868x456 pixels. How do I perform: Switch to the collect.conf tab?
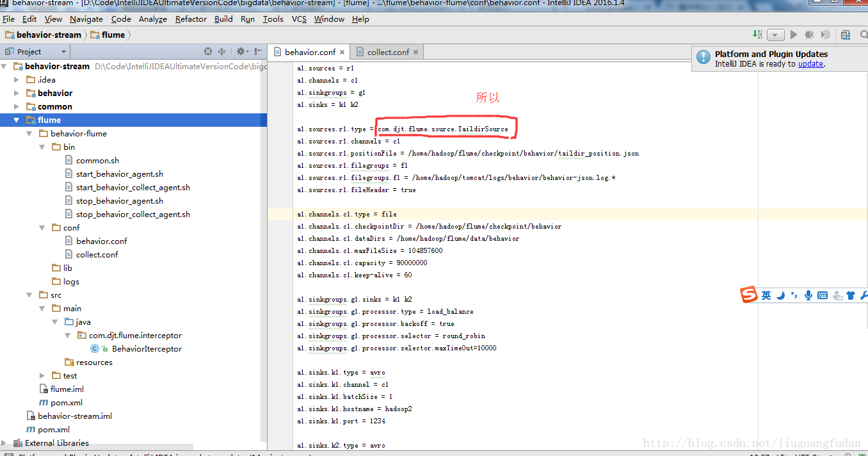[x=387, y=52]
